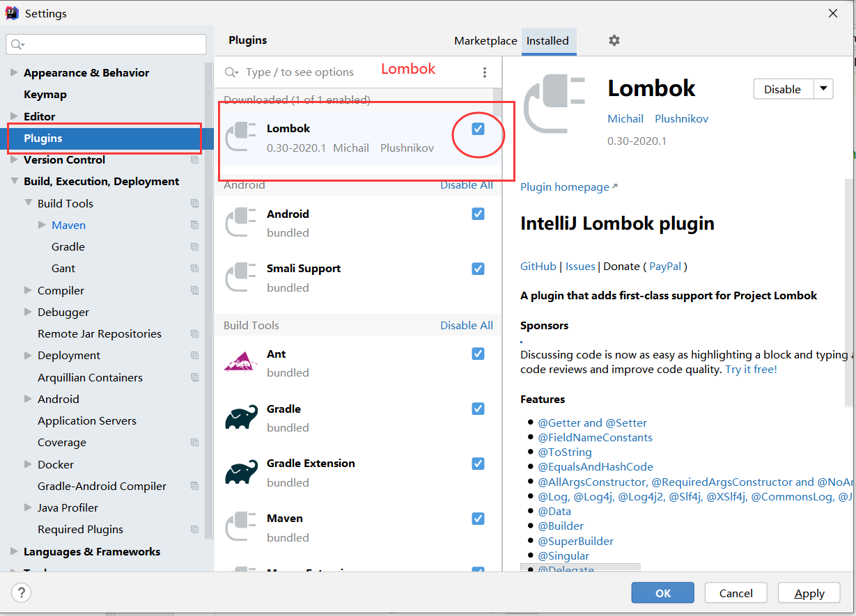
Task: Click the Gradle Extension elephant icon
Action: [242, 472]
